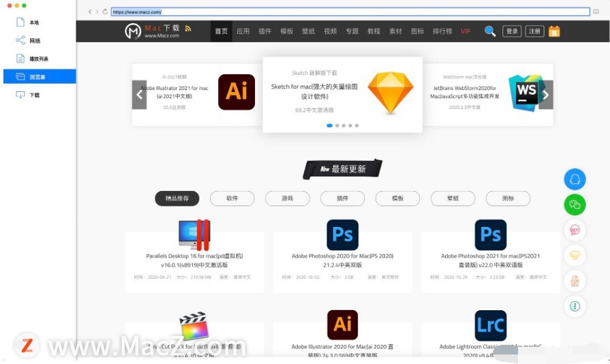
Task: Click the bookmarks book icon beside the address bar
Action: click(596, 12)
